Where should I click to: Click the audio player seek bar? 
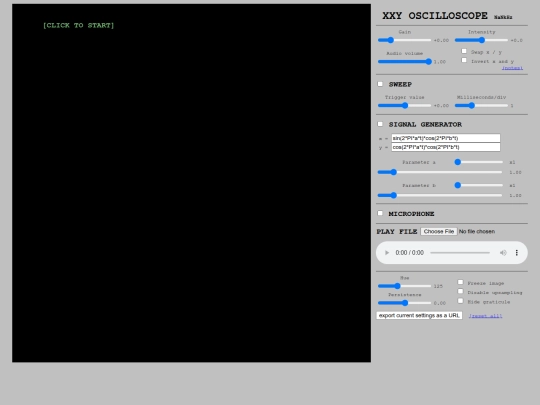pyautogui.click(x=460, y=253)
